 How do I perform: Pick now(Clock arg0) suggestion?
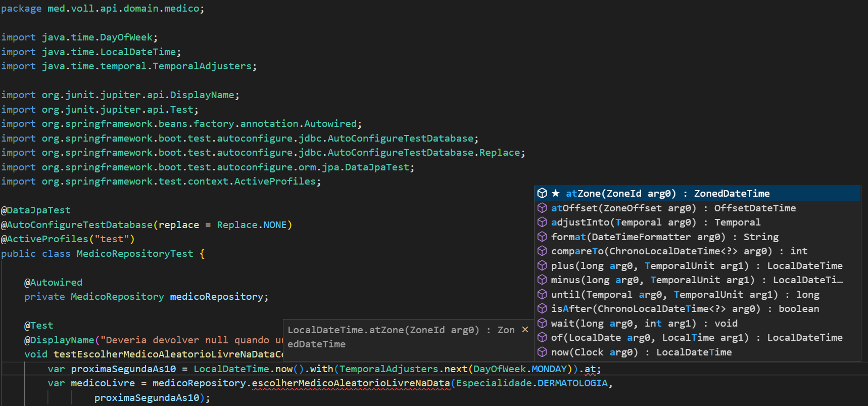[x=698, y=352]
